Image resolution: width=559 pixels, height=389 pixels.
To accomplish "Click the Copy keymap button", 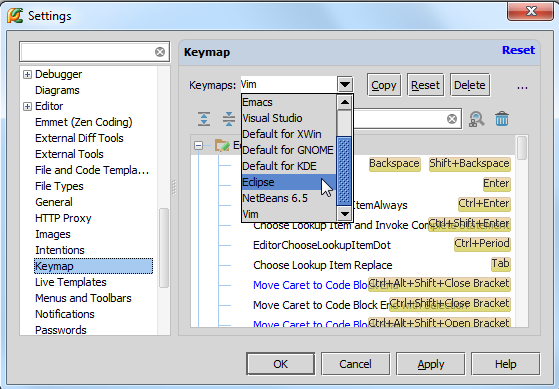I will [x=384, y=85].
